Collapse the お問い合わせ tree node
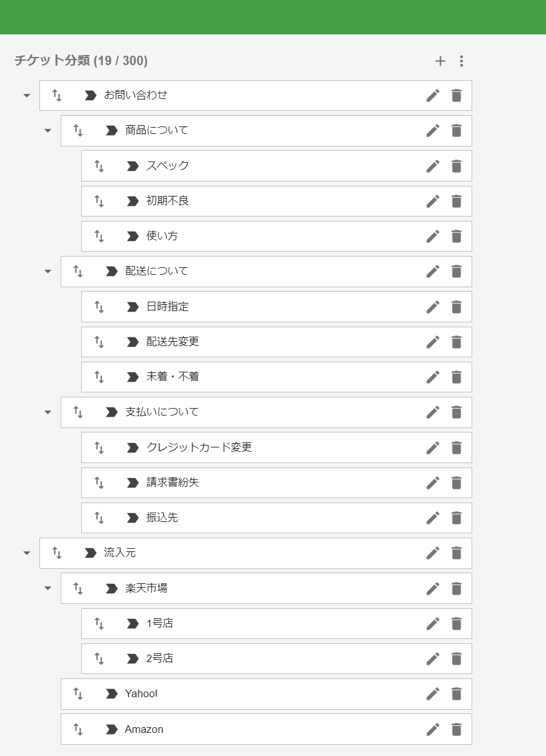 tap(26, 96)
